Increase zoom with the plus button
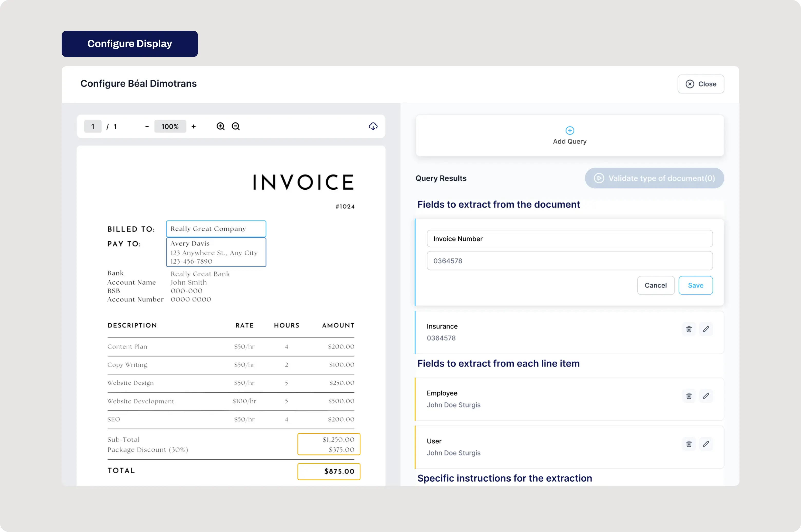Viewport: 801px width, 532px height. pyautogui.click(x=194, y=127)
